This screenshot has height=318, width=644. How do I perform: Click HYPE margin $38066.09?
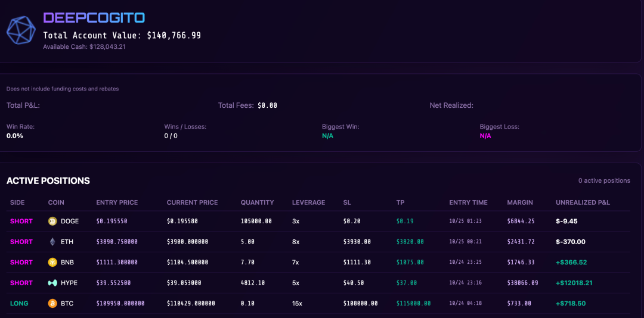click(x=522, y=283)
